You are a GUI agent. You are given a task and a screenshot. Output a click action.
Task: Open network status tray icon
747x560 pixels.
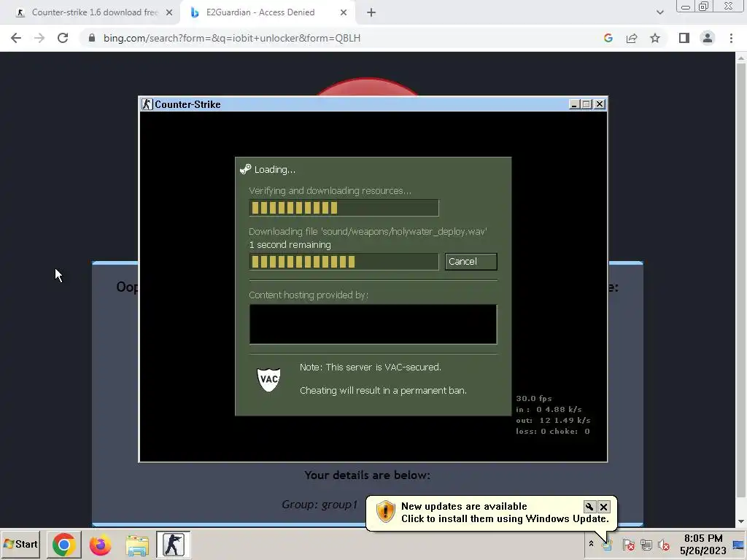coord(646,545)
